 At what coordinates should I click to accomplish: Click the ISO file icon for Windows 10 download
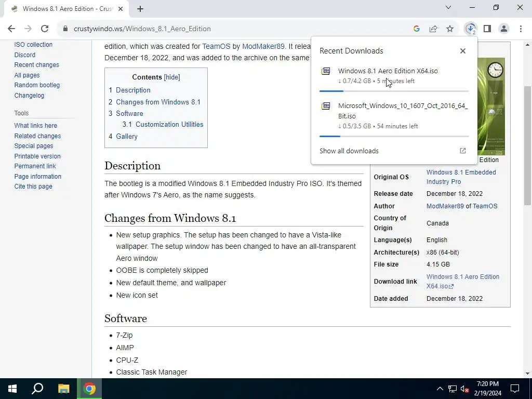[326, 106]
